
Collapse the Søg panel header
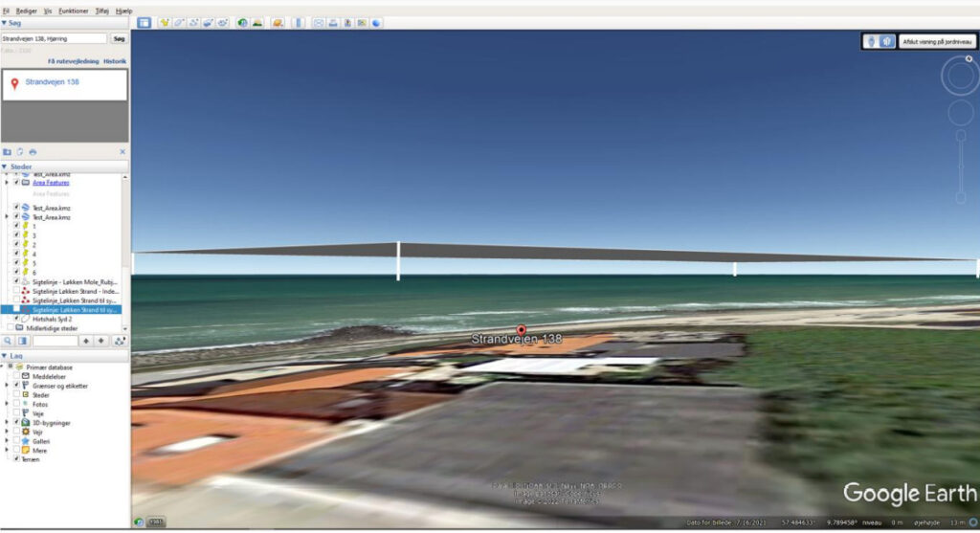pos(4,22)
